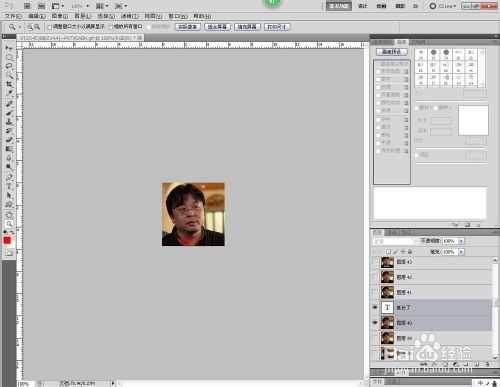Open the layer opacity dropdown arrow
The width and height of the screenshot is (500, 387).
pos(461,241)
